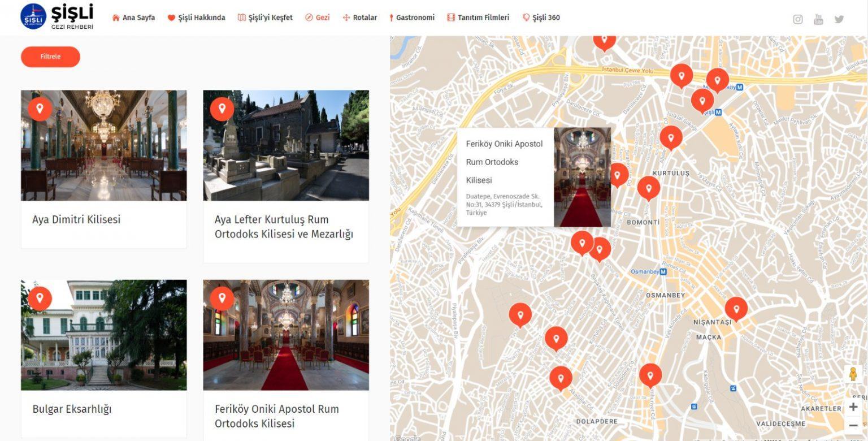Open the YouTube social icon
Viewport: 868px width, 441px height.
[x=818, y=19]
